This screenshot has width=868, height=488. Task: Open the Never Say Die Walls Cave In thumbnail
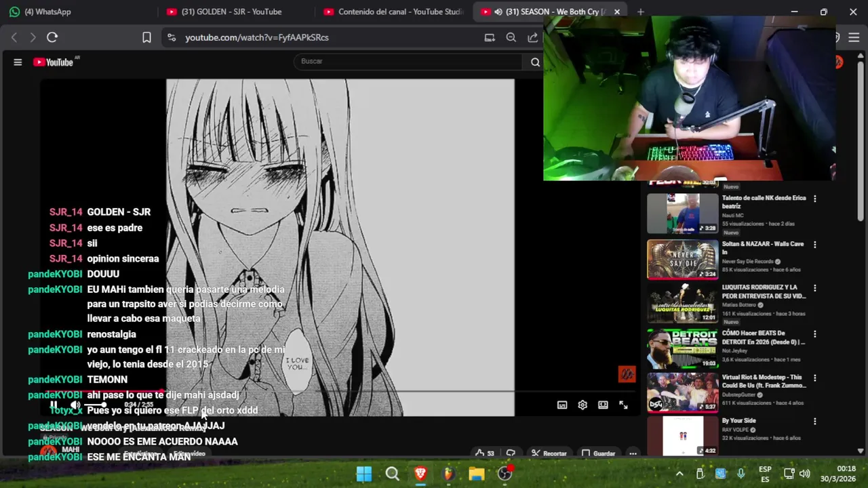coord(682,259)
